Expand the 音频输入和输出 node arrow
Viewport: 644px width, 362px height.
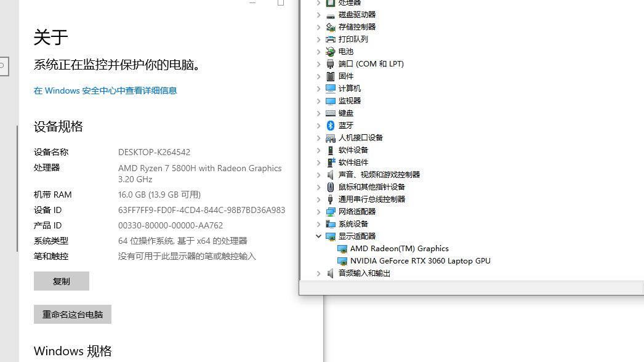(x=318, y=273)
